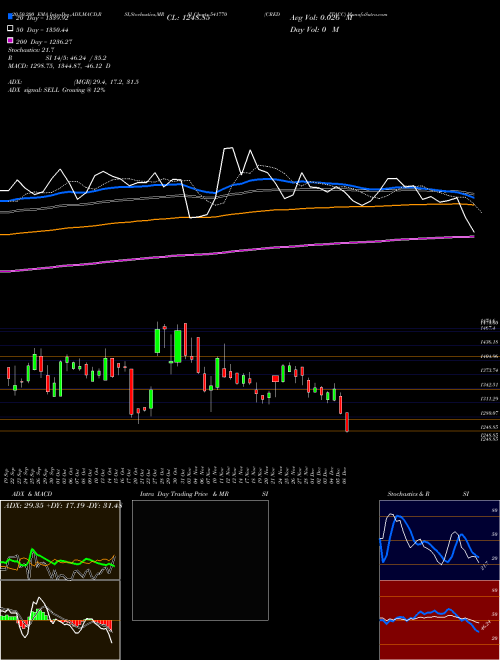Click the '20 Day = 1339.92' legend text

[42, 18]
